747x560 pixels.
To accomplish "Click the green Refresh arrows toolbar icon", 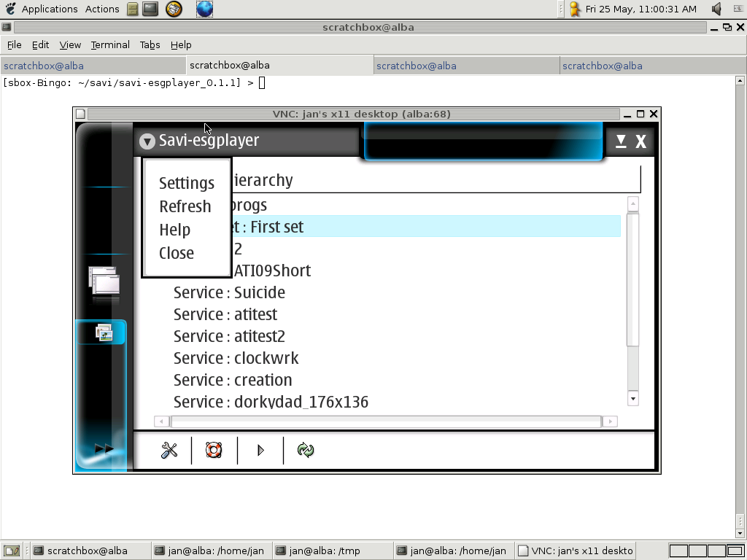I will [x=306, y=451].
